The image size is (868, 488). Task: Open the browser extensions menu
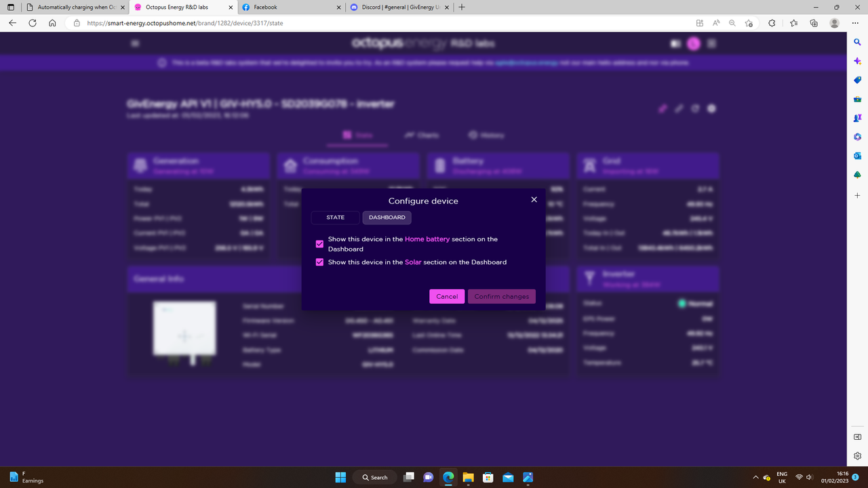click(x=772, y=22)
